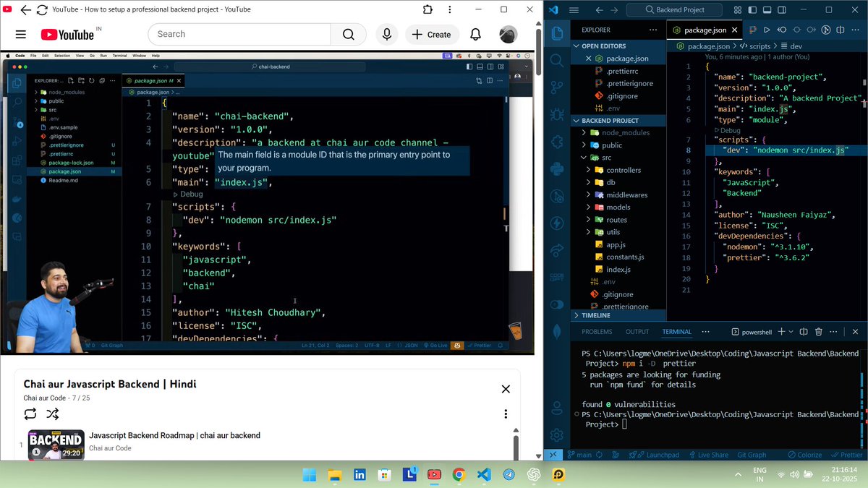The height and width of the screenshot is (488, 868).
Task: Click Split Editor Right icon in editor toolbar
Action: (x=840, y=30)
